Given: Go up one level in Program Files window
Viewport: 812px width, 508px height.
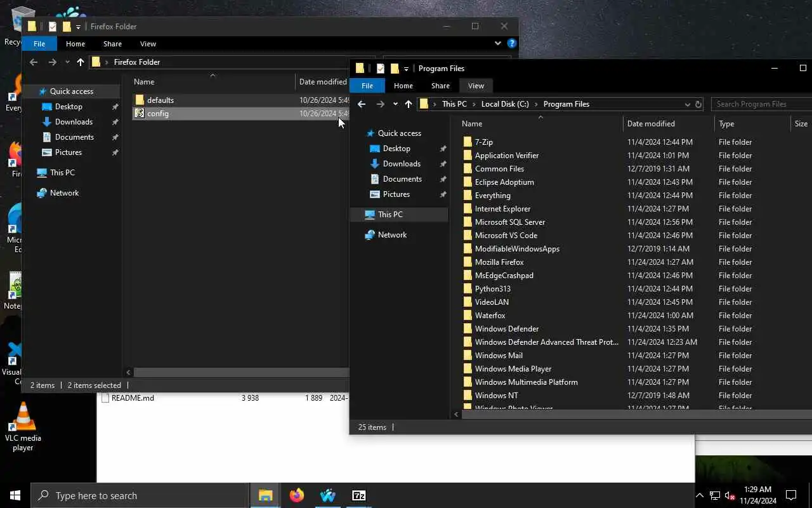Looking at the screenshot, I should click(x=409, y=104).
